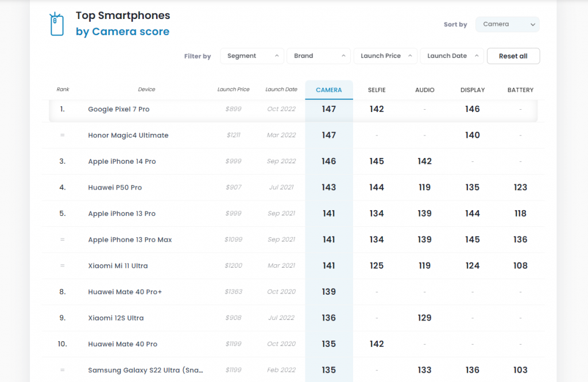Expand the Segment filter dropdown
The image size is (588, 382).
pos(252,56)
